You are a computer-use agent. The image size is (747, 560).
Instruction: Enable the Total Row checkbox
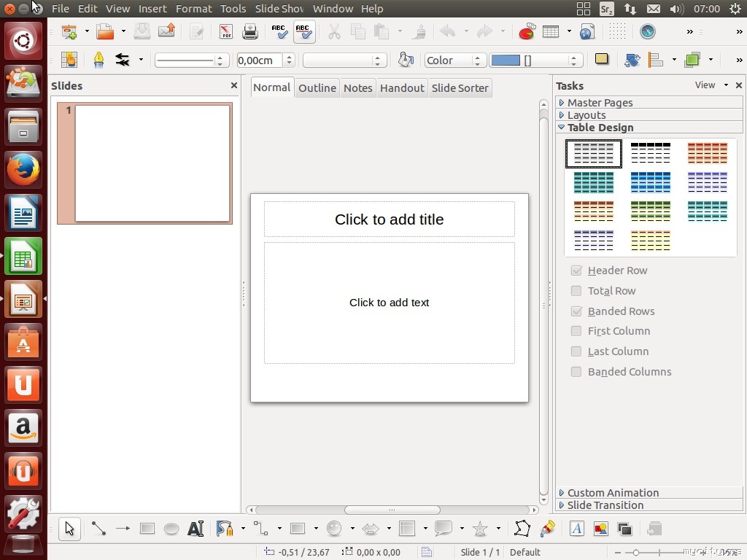point(576,291)
